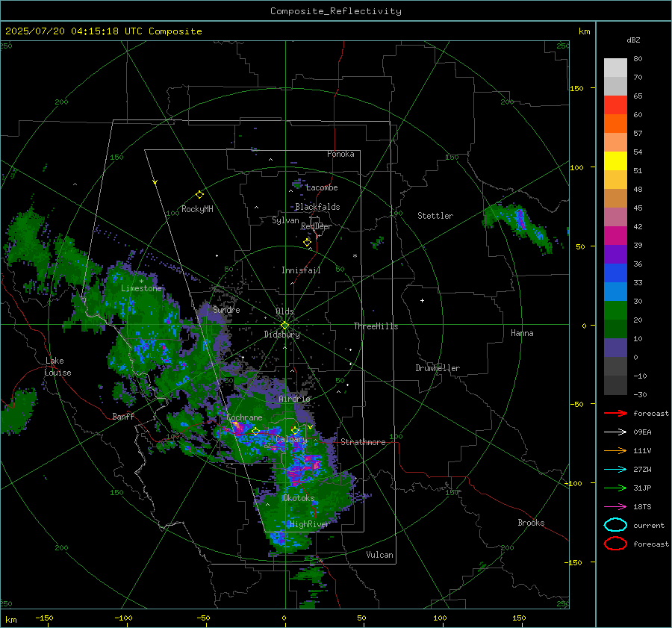Screen dimensions: 672x628
Task: Click the cyan 'current' ellipse legend icon
Action: pyautogui.click(x=615, y=525)
